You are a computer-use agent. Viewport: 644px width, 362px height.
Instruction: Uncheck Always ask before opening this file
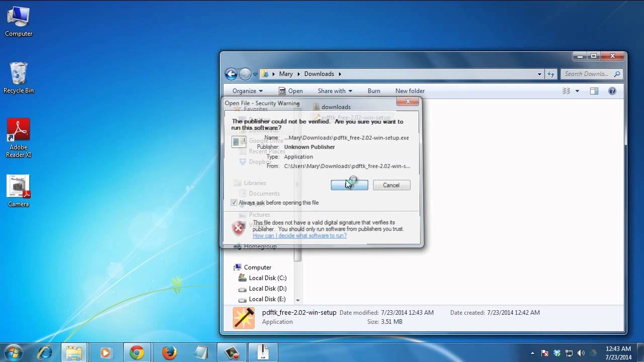(x=234, y=203)
